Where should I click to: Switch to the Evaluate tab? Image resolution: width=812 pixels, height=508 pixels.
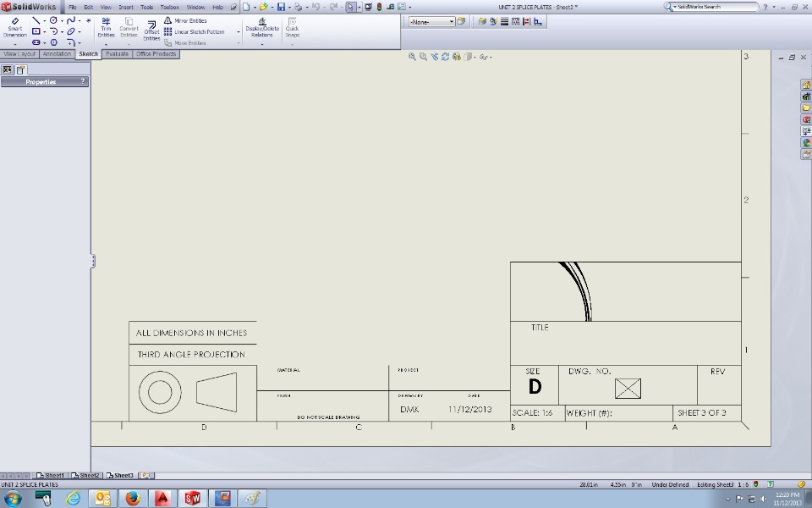pos(117,54)
